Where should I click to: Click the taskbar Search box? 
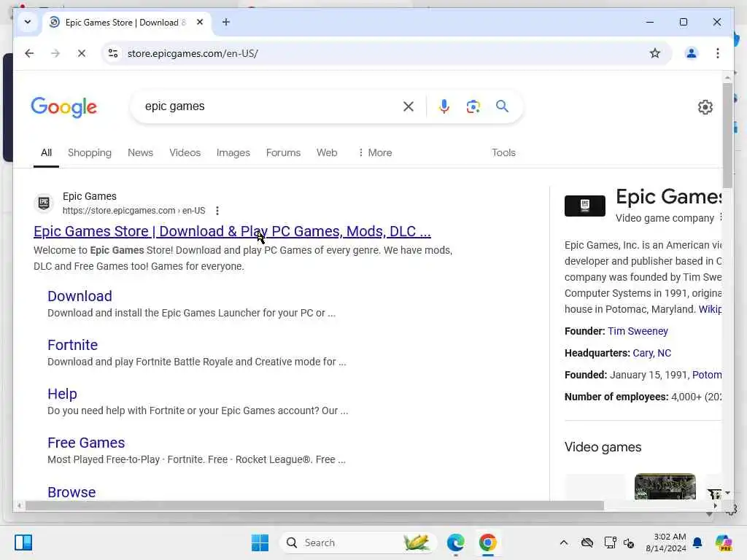coord(358,542)
